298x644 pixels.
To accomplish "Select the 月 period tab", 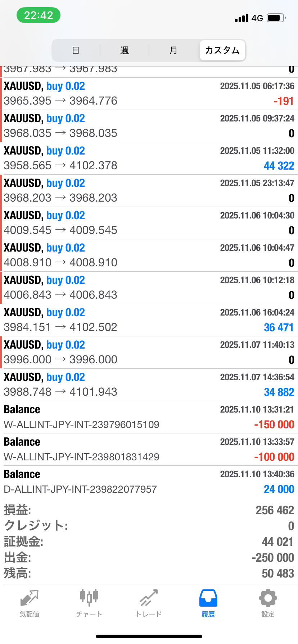I will click(x=173, y=50).
